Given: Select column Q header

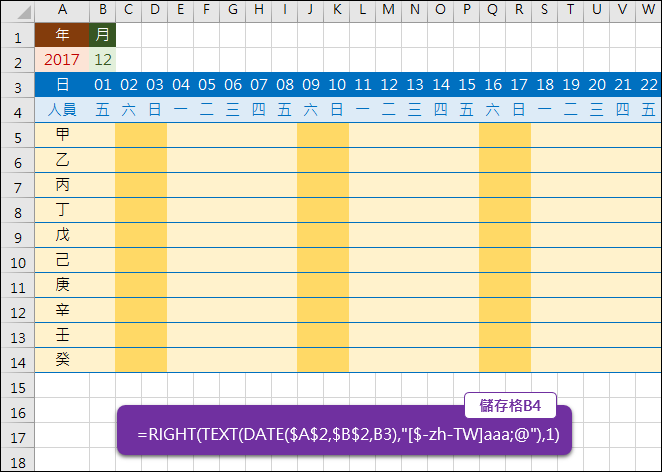Looking at the screenshot, I should [493, 11].
